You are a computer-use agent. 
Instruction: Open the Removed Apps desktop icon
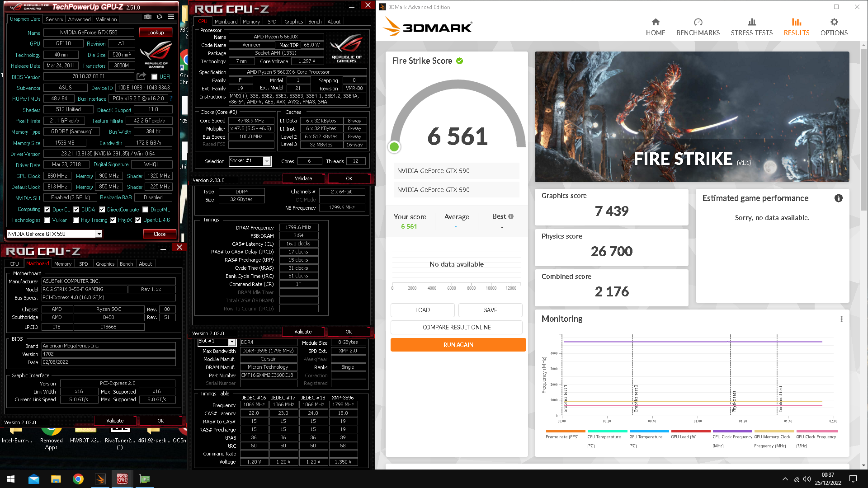52,439
